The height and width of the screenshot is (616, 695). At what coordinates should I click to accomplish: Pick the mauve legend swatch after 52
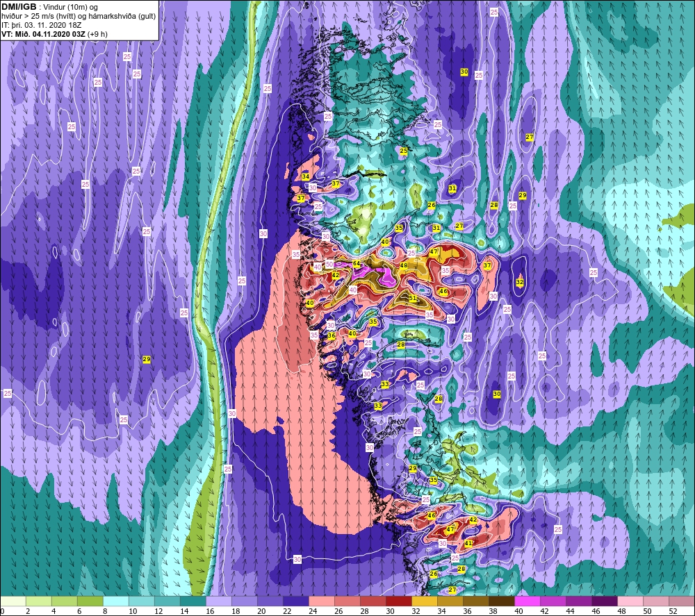(x=682, y=601)
